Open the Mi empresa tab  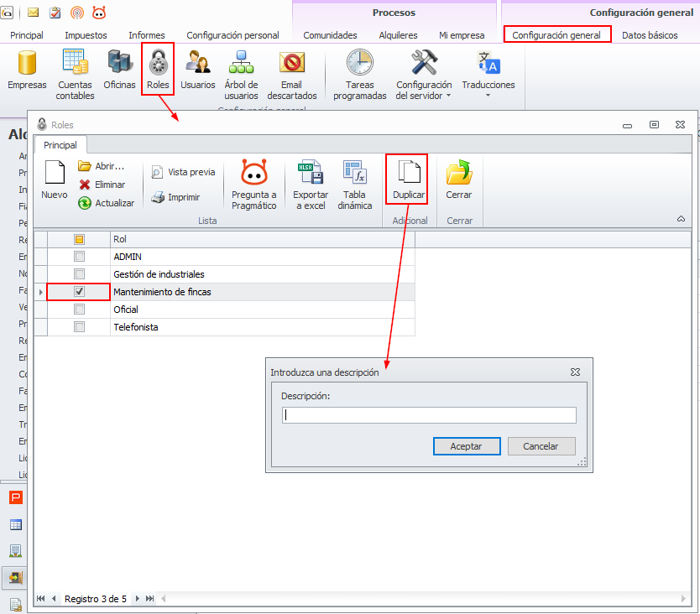click(x=462, y=35)
